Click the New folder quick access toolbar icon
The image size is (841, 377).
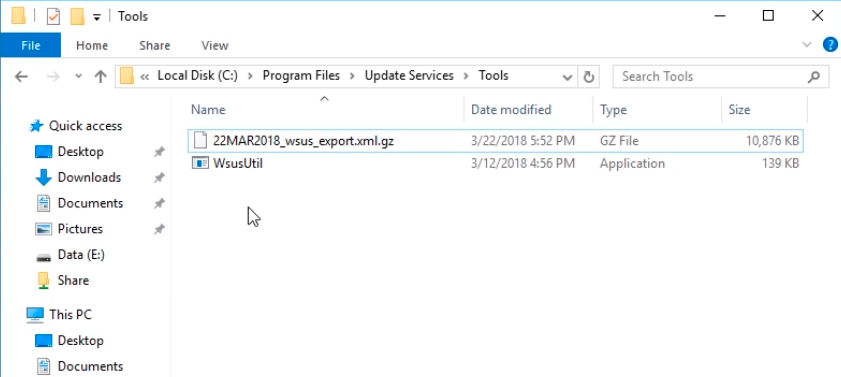78,17
